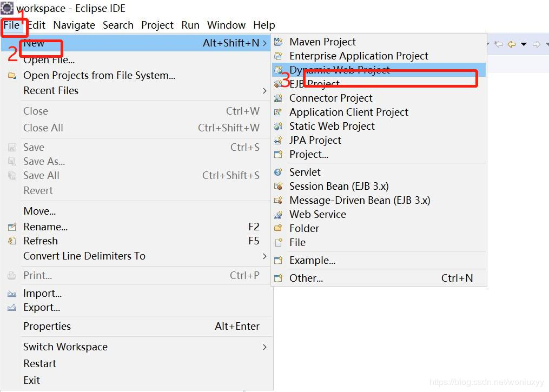Click the Static Web Project icon
549x392 pixels.
[x=279, y=126]
